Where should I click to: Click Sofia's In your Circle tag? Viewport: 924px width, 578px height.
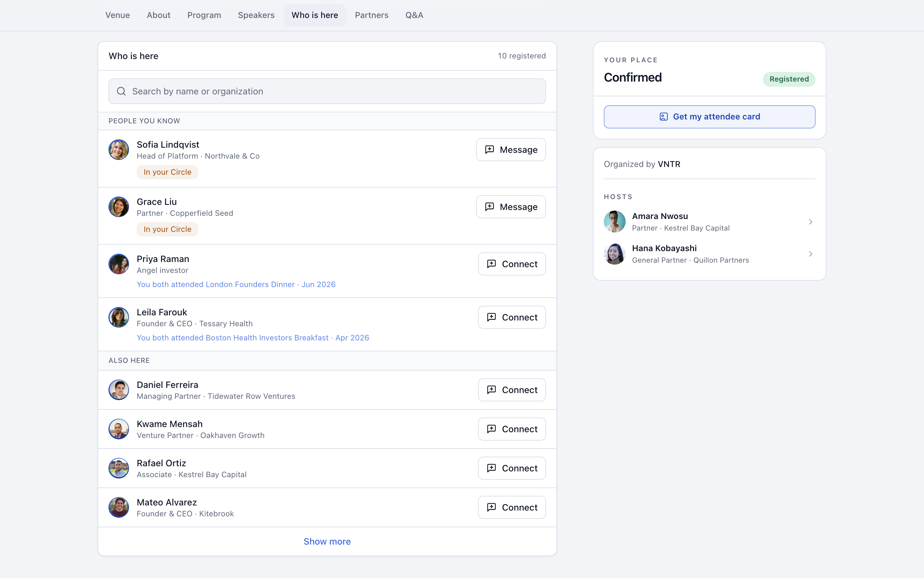coord(167,172)
